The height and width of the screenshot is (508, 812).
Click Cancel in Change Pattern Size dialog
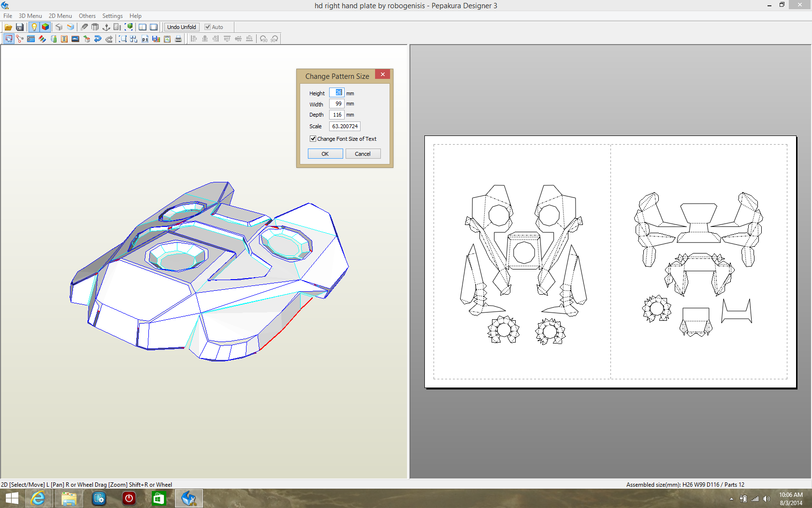click(x=363, y=154)
